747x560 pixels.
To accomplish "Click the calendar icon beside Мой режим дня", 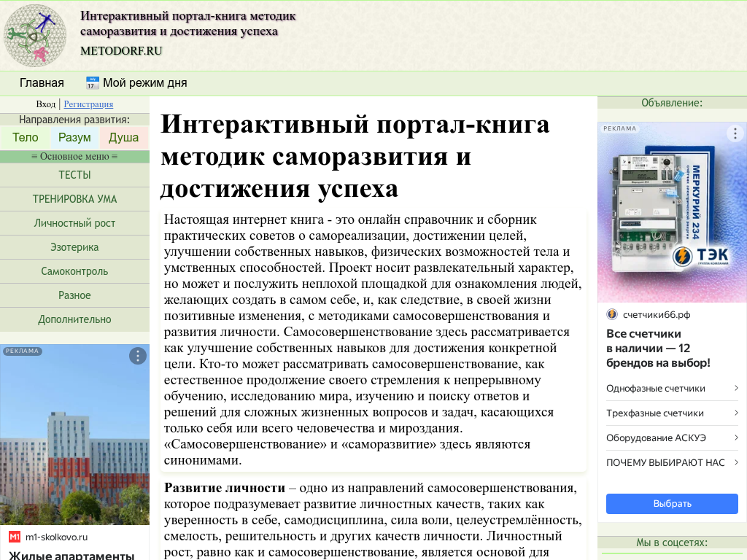I will 93,83.
